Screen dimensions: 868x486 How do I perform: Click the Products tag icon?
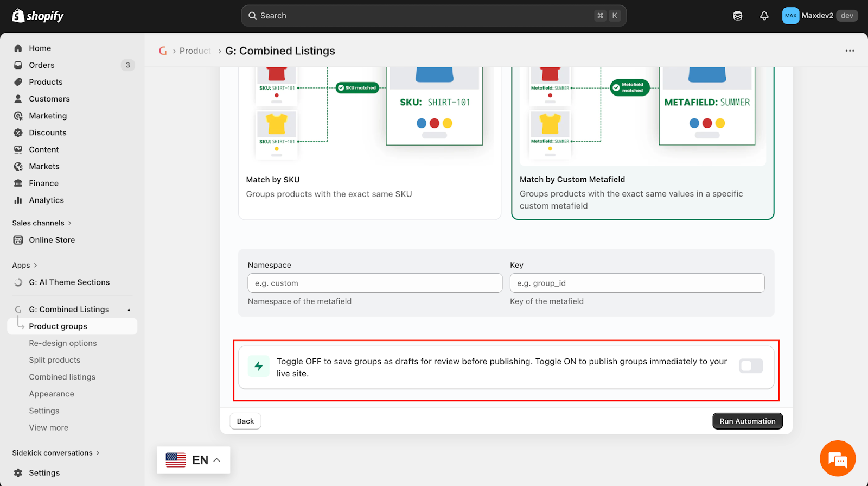(x=18, y=82)
